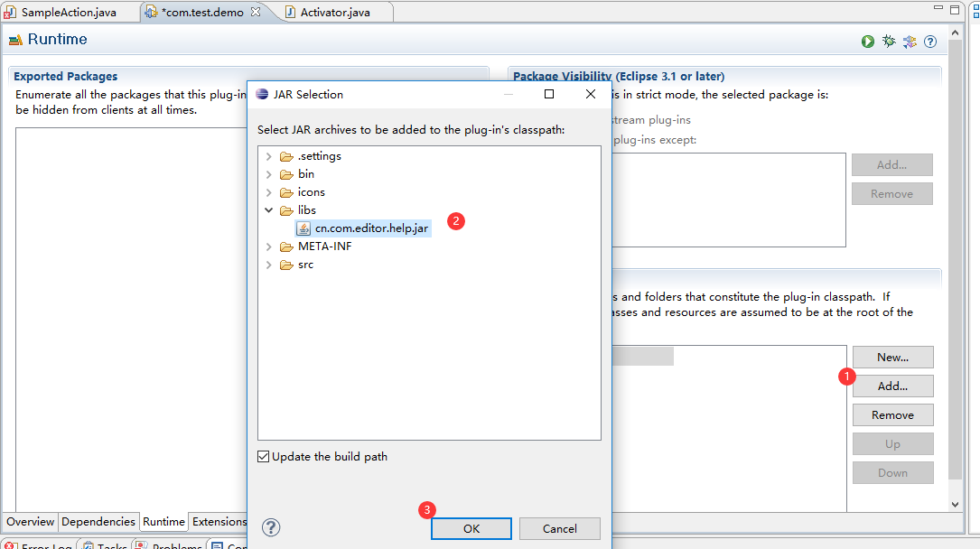Click the META-INF folder icon
This screenshot has width=980, height=549.
(286, 247)
